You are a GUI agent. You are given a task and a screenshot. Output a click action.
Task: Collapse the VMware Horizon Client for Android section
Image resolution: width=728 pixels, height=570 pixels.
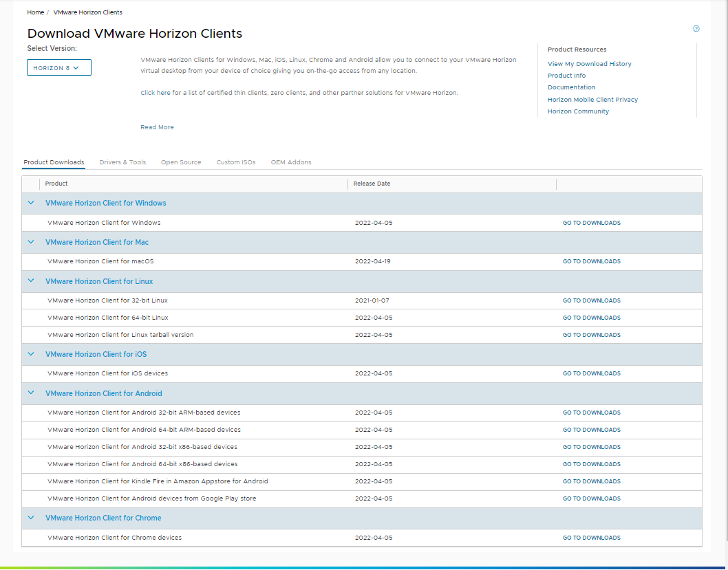(x=30, y=393)
